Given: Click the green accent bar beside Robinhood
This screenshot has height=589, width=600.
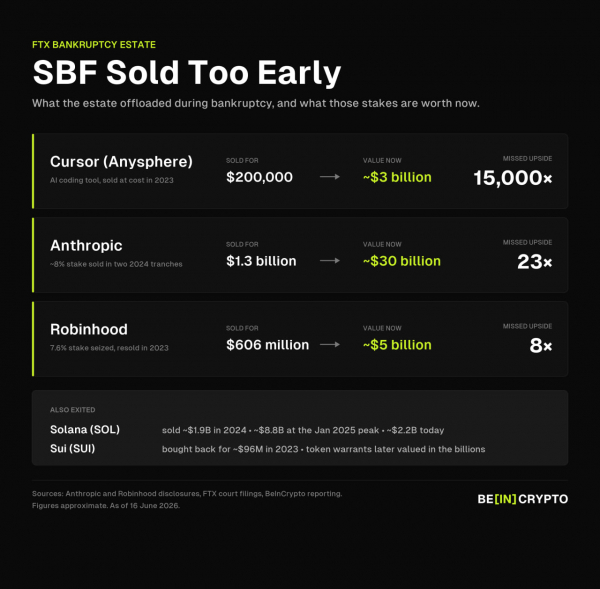Looking at the screenshot, I should [x=33, y=339].
